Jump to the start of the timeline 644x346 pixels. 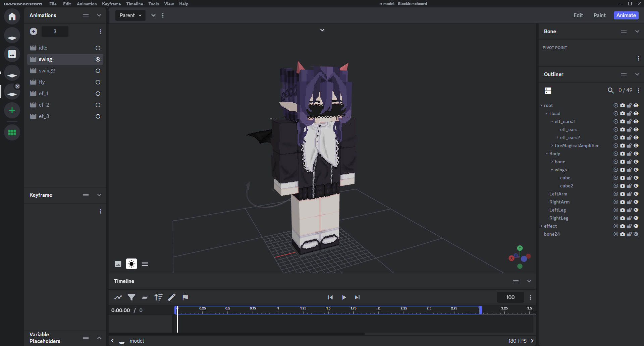(330, 297)
